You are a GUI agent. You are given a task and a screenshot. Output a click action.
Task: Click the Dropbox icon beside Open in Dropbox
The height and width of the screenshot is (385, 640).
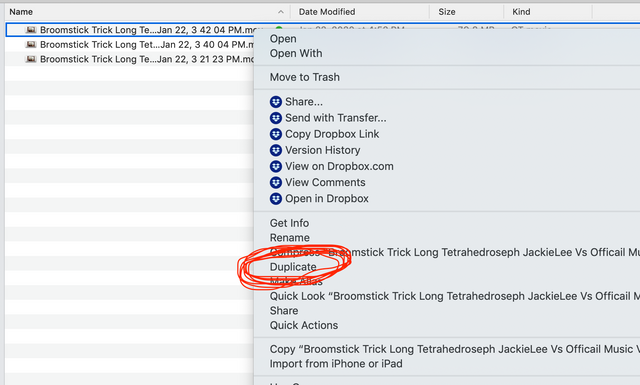(276, 199)
